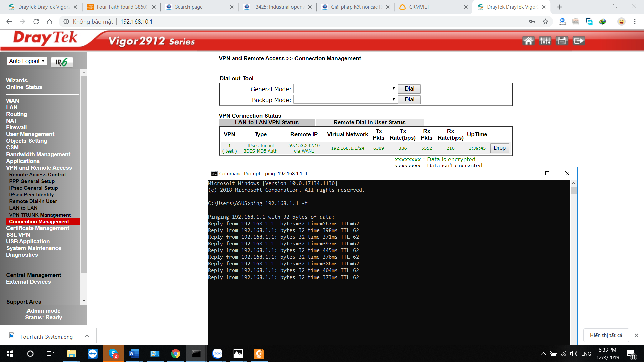The height and width of the screenshot is (362, 644).
Task: Open the saved password key icon
Action: click(532, 22)
